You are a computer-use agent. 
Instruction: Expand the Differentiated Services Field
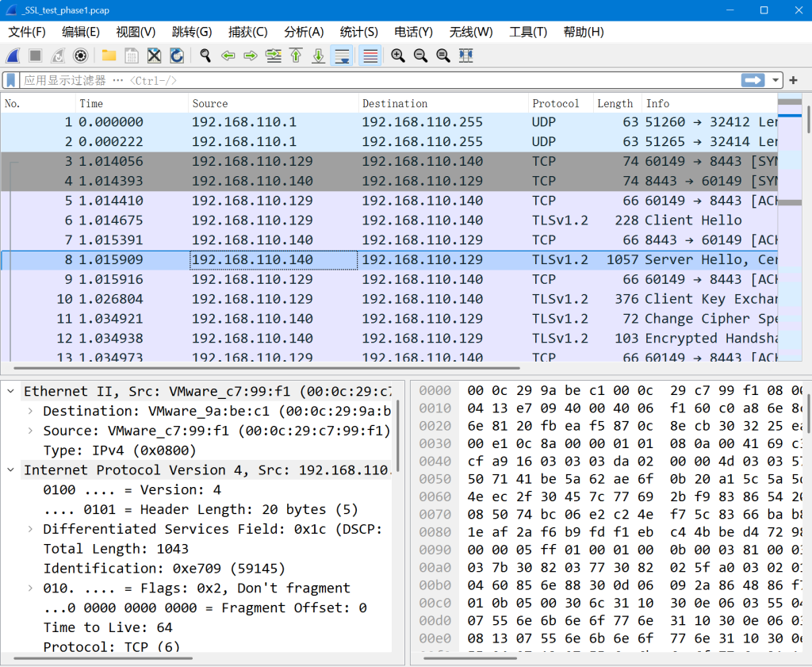coord(30,529)
